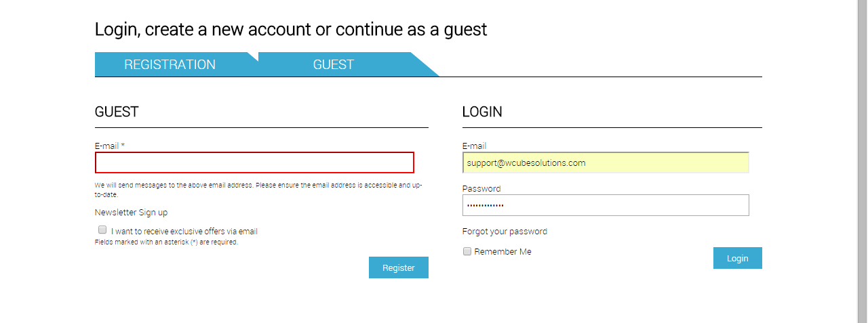This screenshot has height=323, width=868.
Task: Enable the exclusive offers newsletter checkbox
Action: coord(102,230)
